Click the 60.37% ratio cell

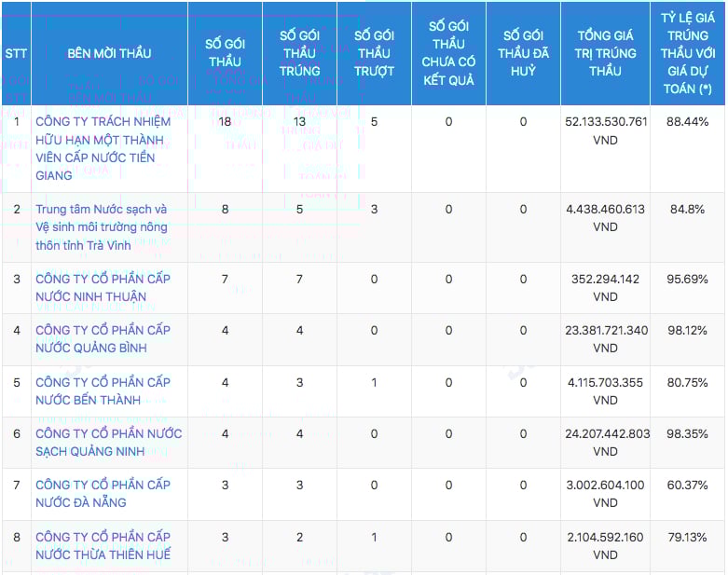[x=688, y=485]
